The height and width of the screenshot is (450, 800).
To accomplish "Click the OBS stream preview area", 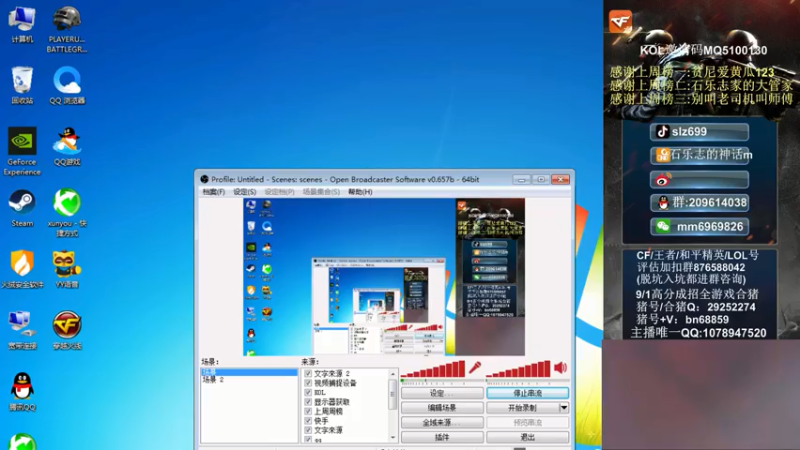I will [x=384, y=277].
